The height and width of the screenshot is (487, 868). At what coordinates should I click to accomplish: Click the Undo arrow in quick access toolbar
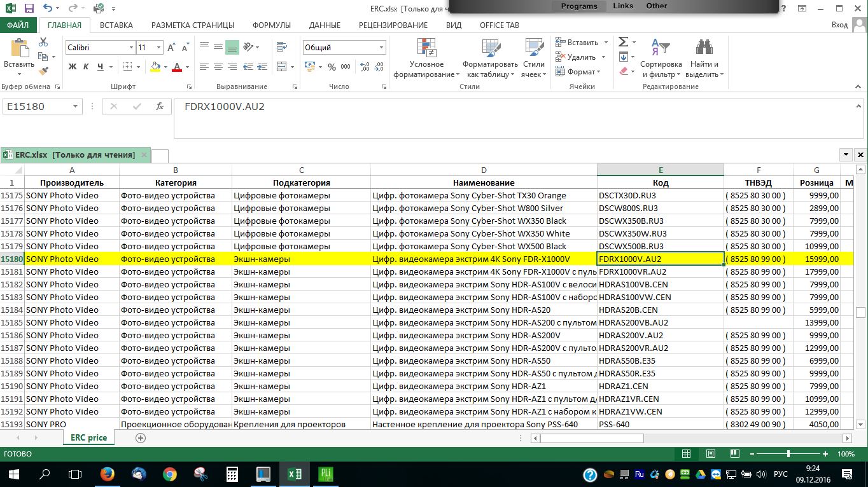tap(48, 8)
